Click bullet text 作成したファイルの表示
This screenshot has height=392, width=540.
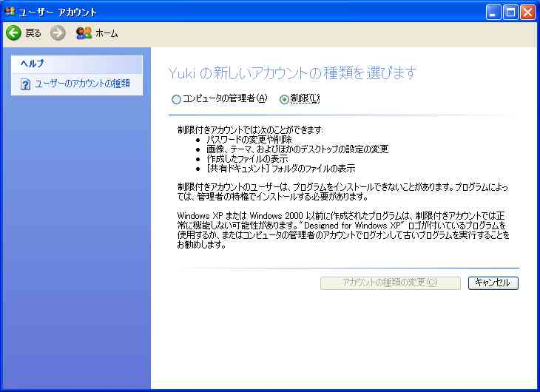[247, 159]
